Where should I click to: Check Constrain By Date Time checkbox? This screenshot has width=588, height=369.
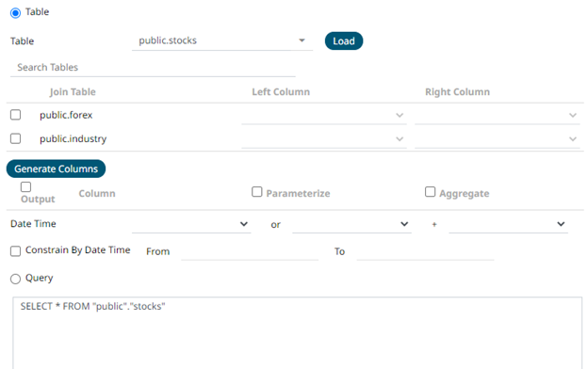click(15, 251)
